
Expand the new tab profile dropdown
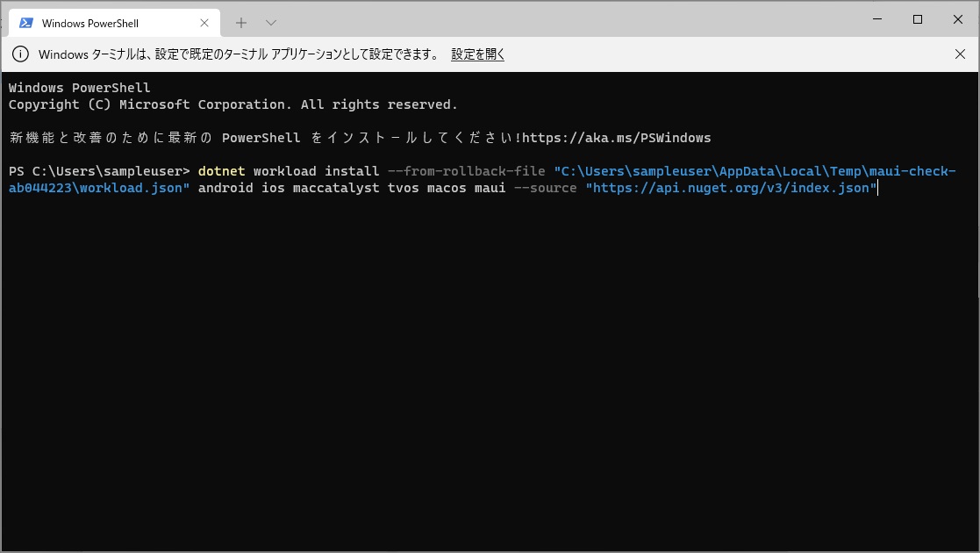click(x=270, y=23)
